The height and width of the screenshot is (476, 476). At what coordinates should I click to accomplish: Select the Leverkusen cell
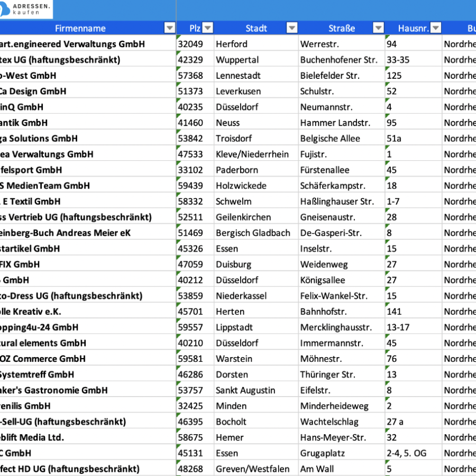coord(256,91)
